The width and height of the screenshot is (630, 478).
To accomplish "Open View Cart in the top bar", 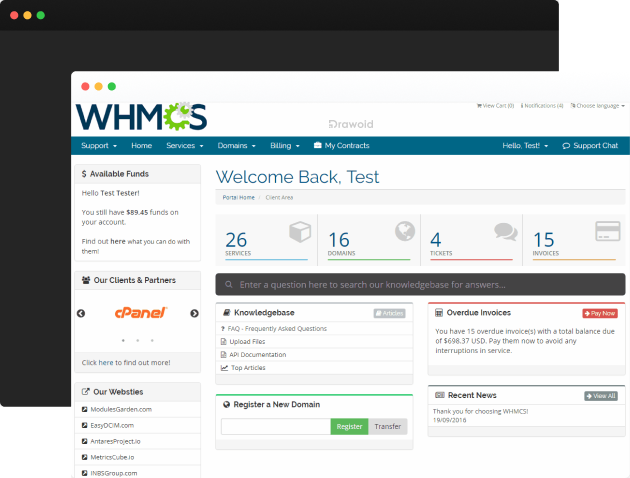I will point(495,106).
